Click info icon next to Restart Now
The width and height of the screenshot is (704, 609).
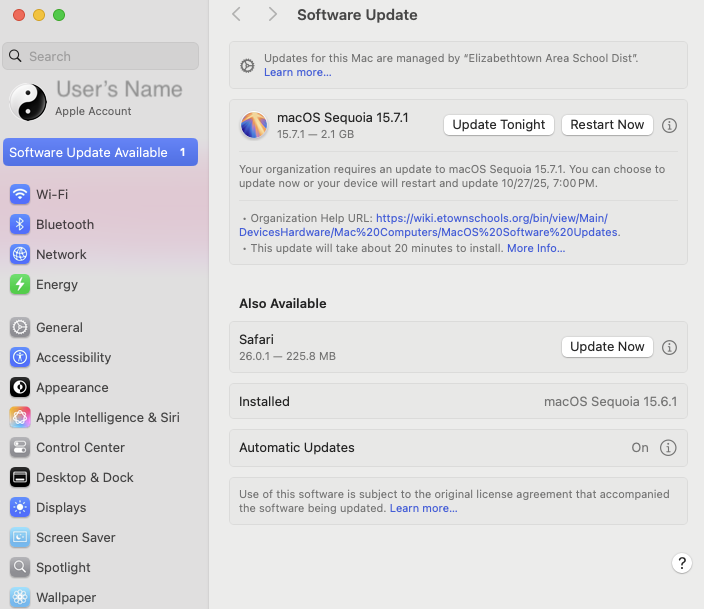[670, 125]
